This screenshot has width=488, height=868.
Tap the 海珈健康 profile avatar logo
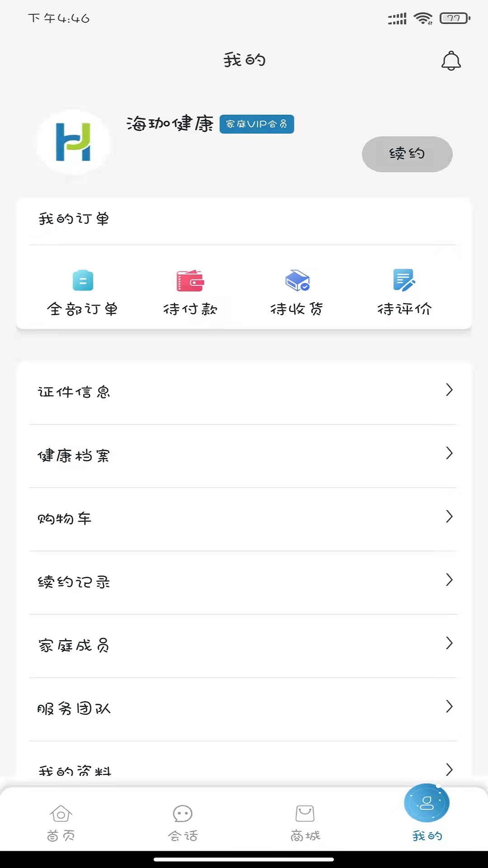74,142
